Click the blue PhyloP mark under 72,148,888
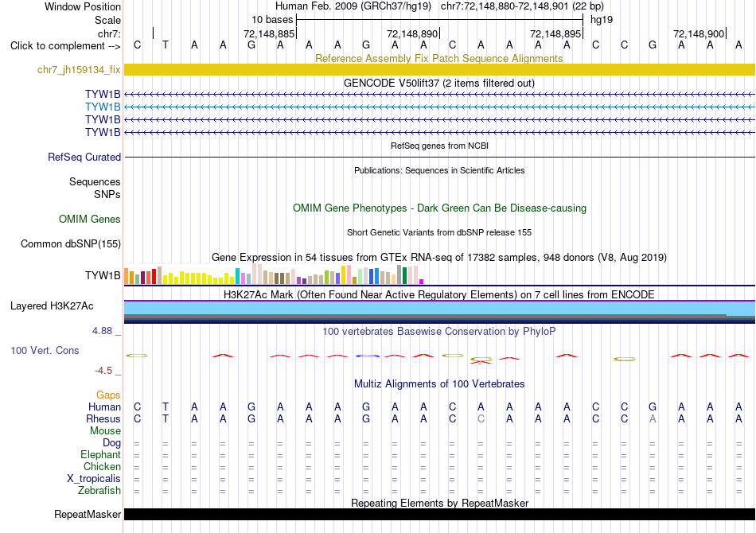756x533 pixels. [x=368, y=356]
